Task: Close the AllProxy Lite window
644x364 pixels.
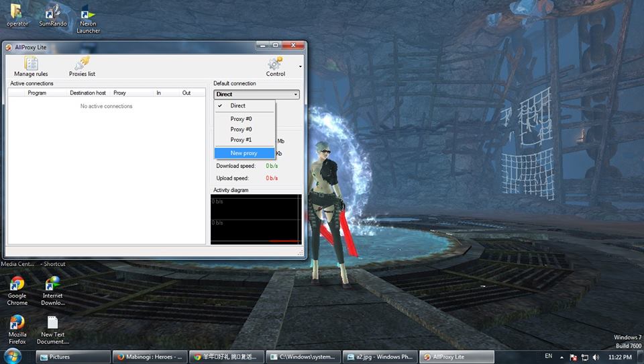Action: click(293, 45)
